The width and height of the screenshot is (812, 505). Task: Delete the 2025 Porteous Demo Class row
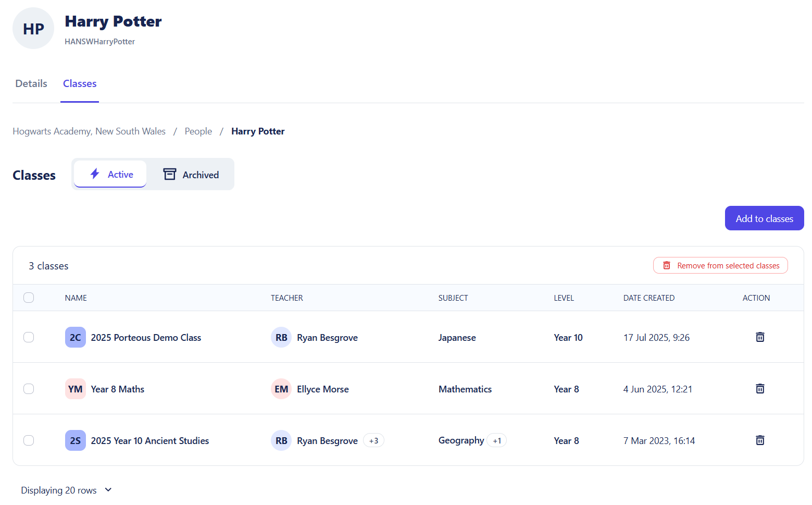pyautogui.click(x=760, y=337)
